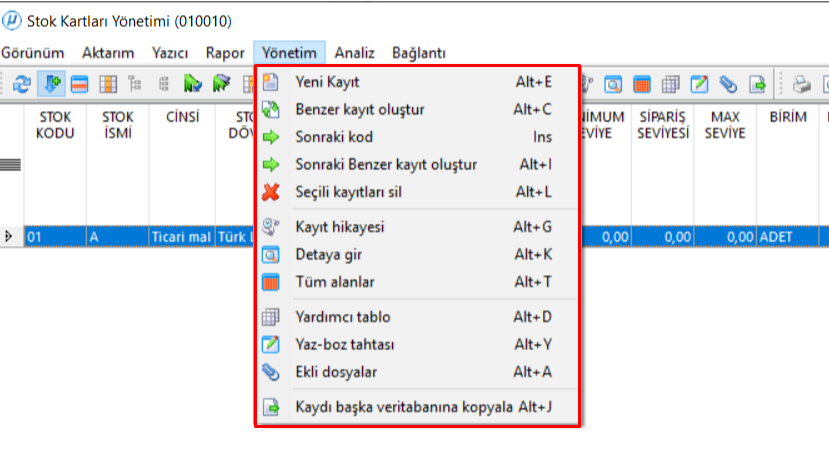Click the blue-framed red row grid toolbar icon

(x=79, y=84)
